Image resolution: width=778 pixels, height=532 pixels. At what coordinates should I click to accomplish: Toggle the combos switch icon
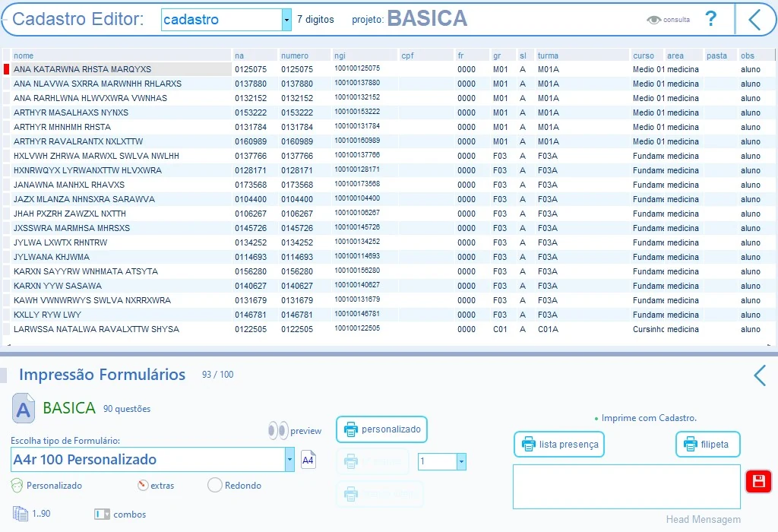(x=102, y=514)
